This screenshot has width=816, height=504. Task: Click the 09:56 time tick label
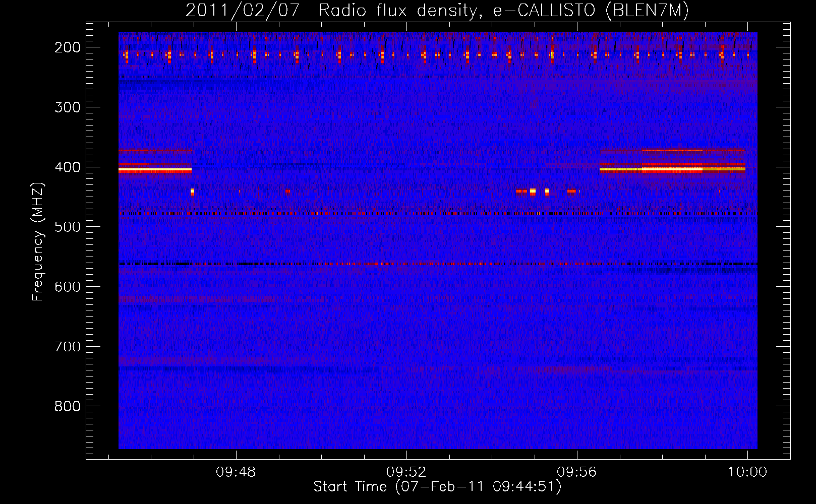[x=577, y=472]
